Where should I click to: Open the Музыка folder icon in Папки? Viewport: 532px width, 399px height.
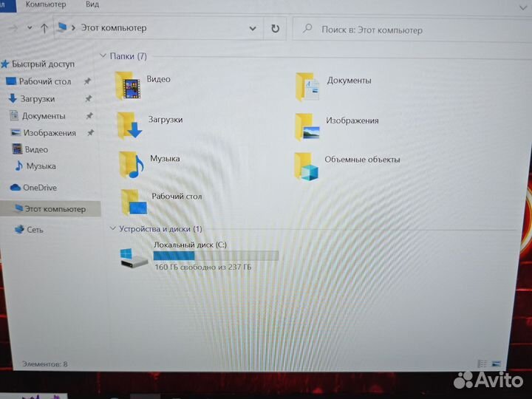[132, 165]
